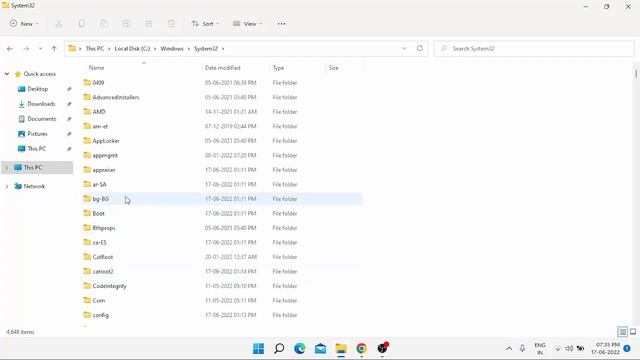Click Windows in the address path
This screenshot has height=360, width=640.
pos(172,49)
